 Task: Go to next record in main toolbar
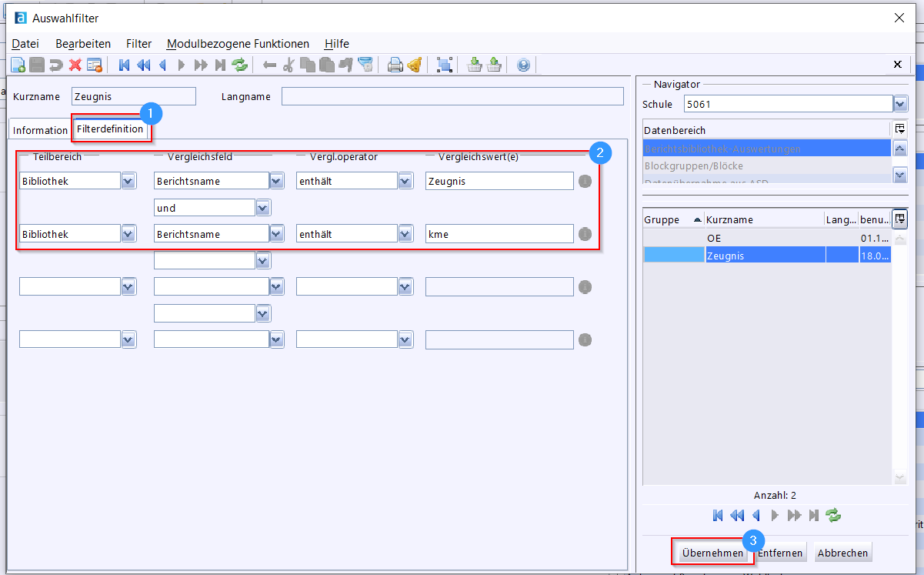click(x=182, y=65)
